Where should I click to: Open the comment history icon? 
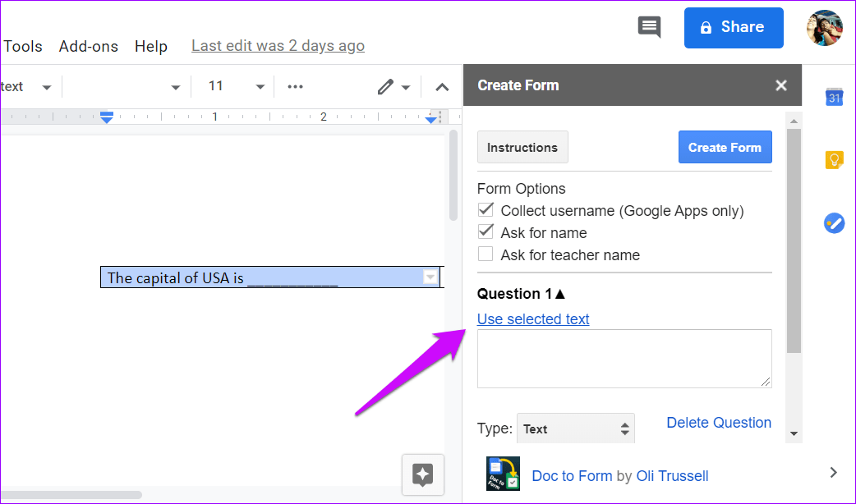[649, 27]
